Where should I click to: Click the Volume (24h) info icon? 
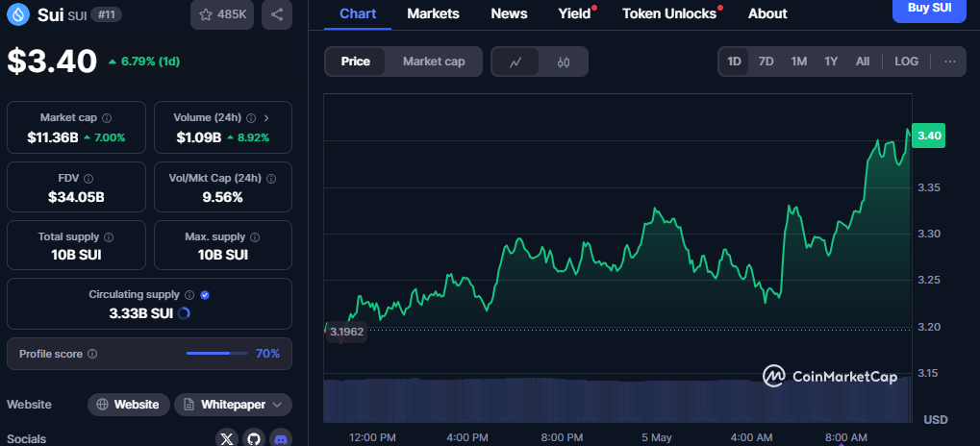pos(251,117)
